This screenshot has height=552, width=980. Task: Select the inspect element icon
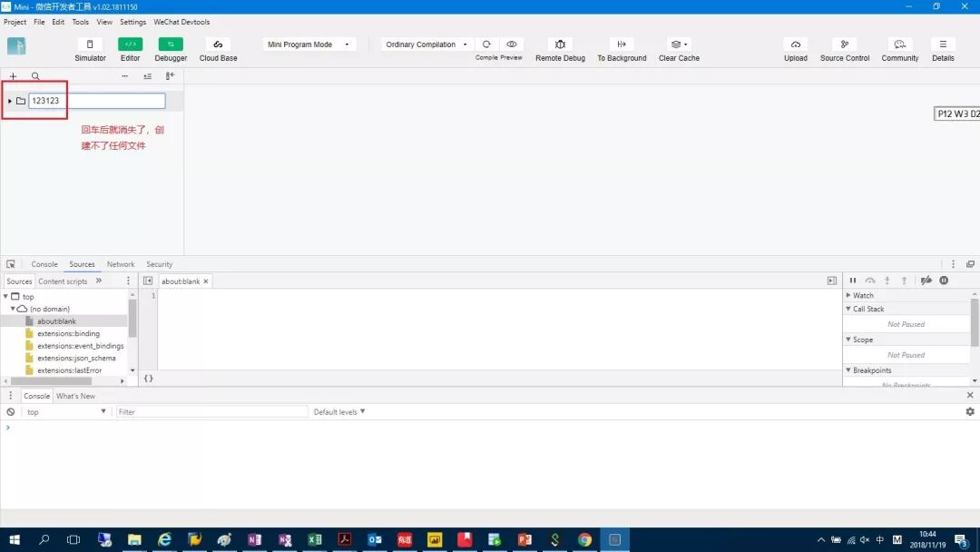click(11, 264)
